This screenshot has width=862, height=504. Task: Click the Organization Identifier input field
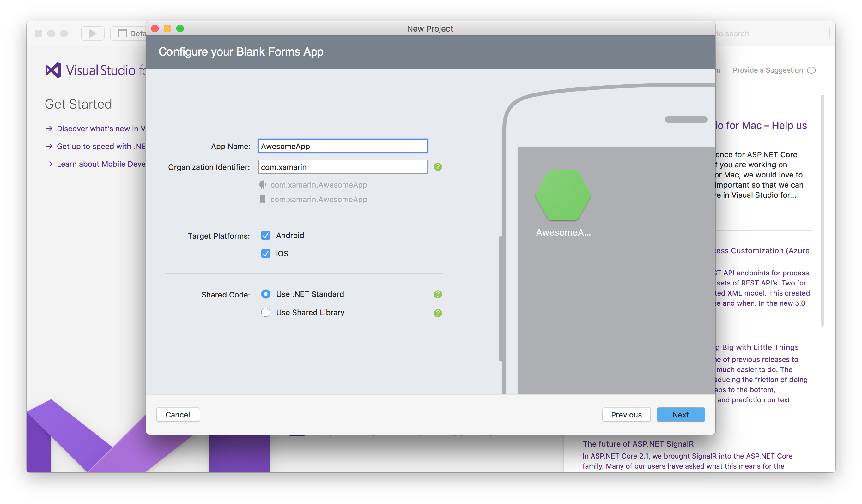point(343,167)
